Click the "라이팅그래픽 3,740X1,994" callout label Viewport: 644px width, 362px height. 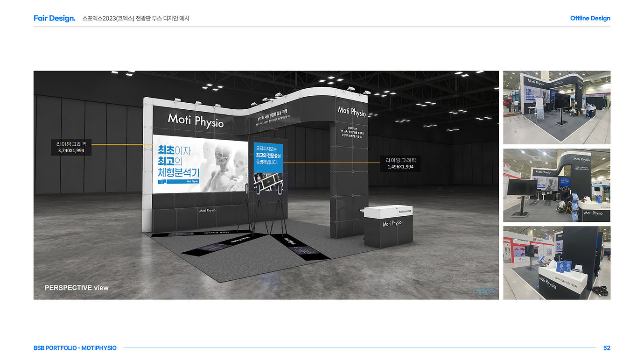pyautogui.click(x=71, y=147)
